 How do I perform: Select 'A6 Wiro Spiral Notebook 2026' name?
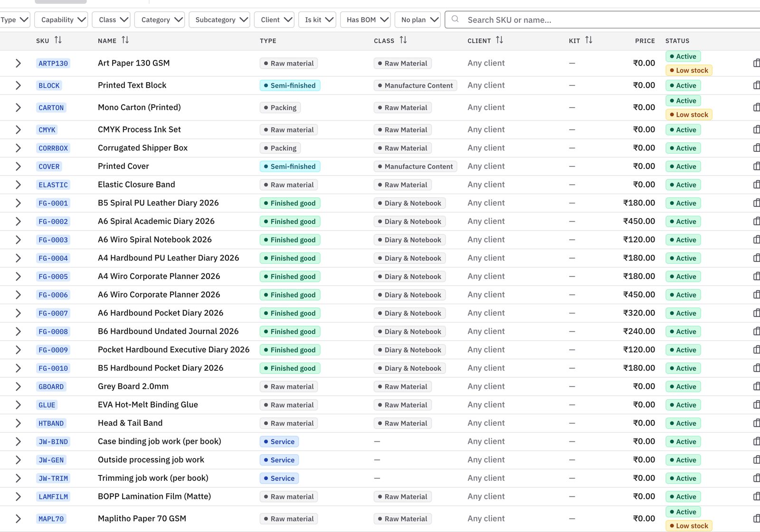pyautogui.click(x=155, y=240)
